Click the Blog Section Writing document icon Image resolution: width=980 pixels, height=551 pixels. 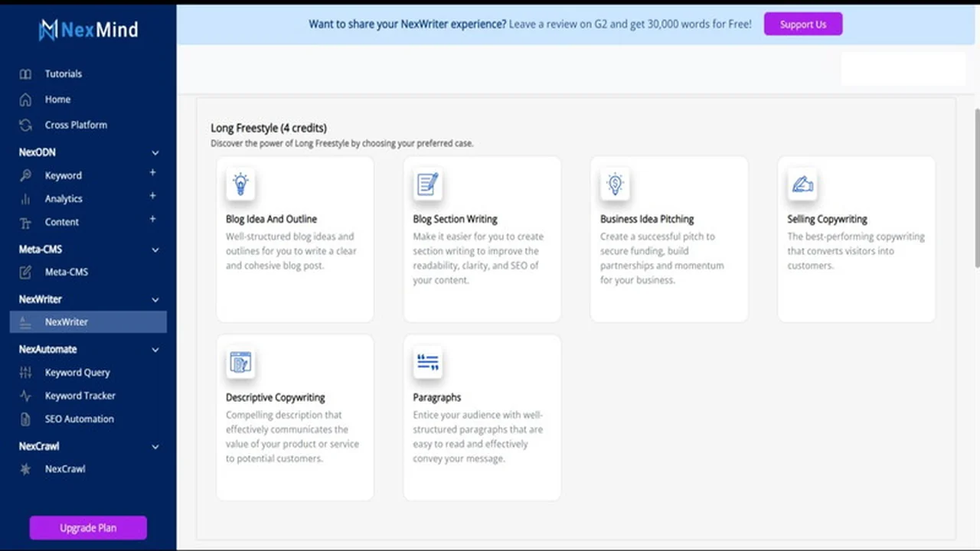click(428, 184)
